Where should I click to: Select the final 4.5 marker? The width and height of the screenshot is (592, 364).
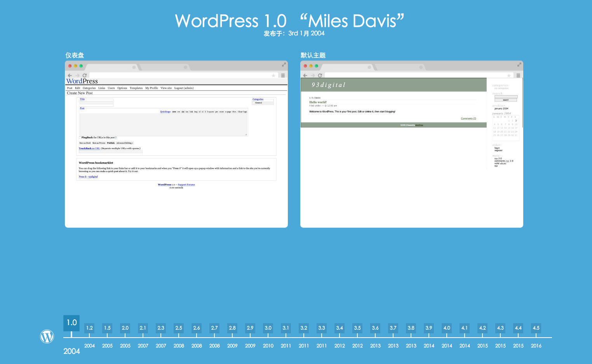coord(536,328)
